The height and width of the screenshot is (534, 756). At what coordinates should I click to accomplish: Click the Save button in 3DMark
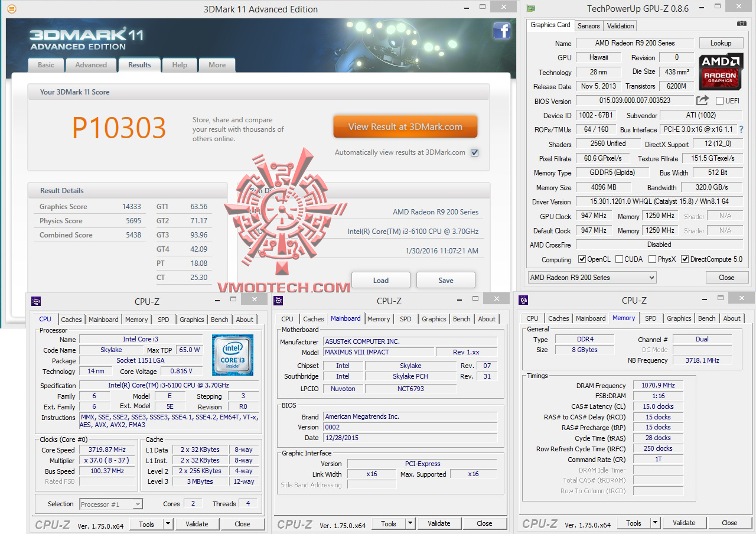(x=446, y=280)
